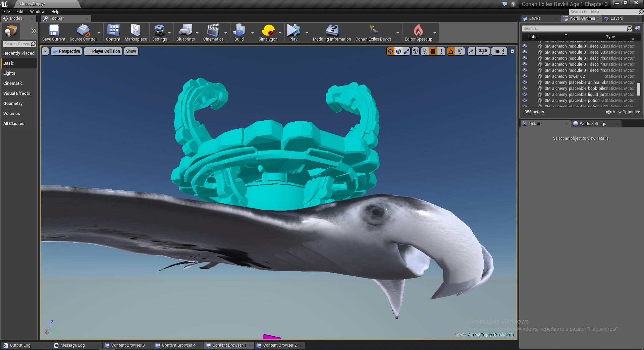Hide the SM_alchemy_placeable_animal_sl actor

(525, 82)
